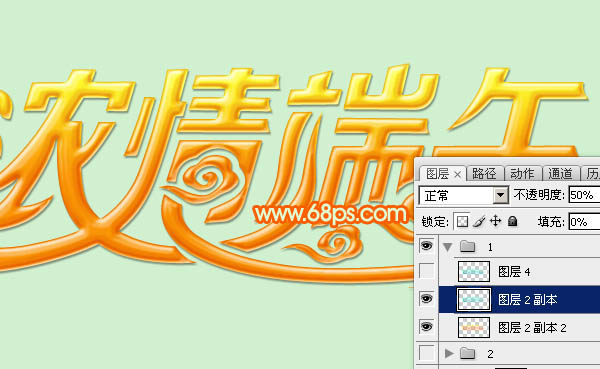Hide layer group 1 via its eye icon
This screenshot has height=369, width=600.
click(x=427, y=246)
